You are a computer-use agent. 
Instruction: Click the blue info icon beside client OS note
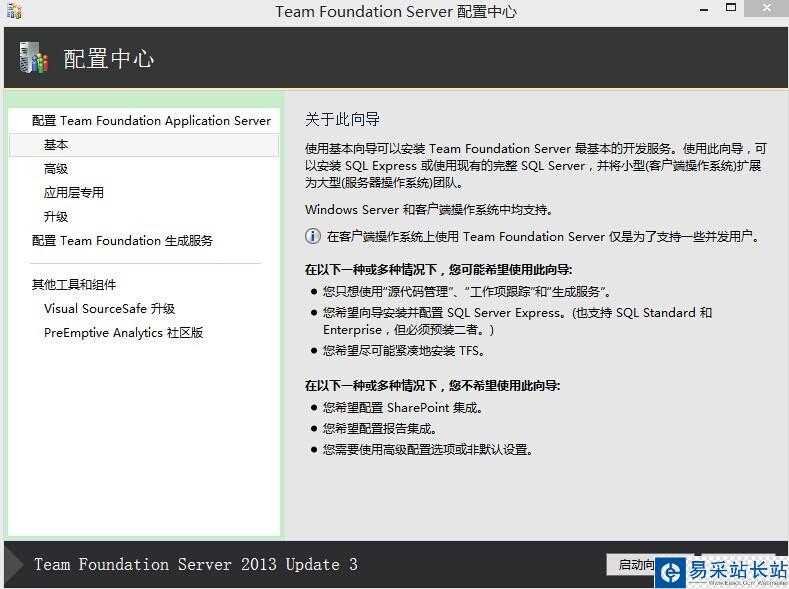312,236
